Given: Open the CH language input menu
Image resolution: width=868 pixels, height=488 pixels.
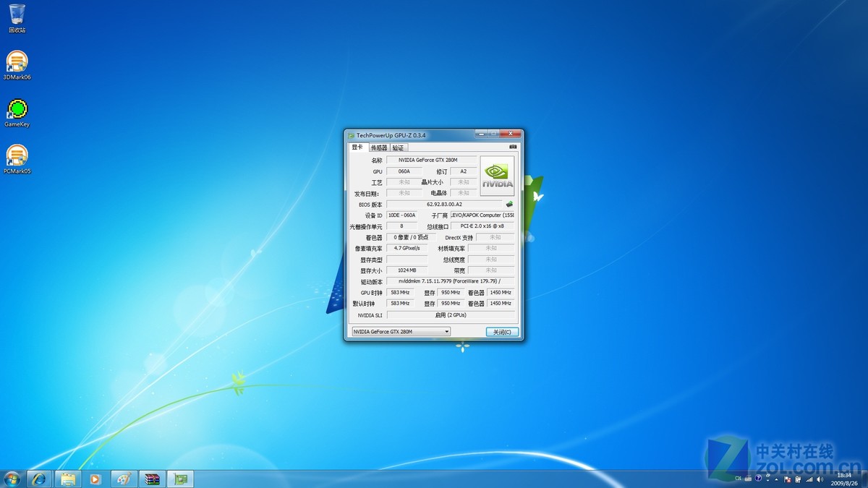Looking at the screenshot, I should click(x=737, y=479).
